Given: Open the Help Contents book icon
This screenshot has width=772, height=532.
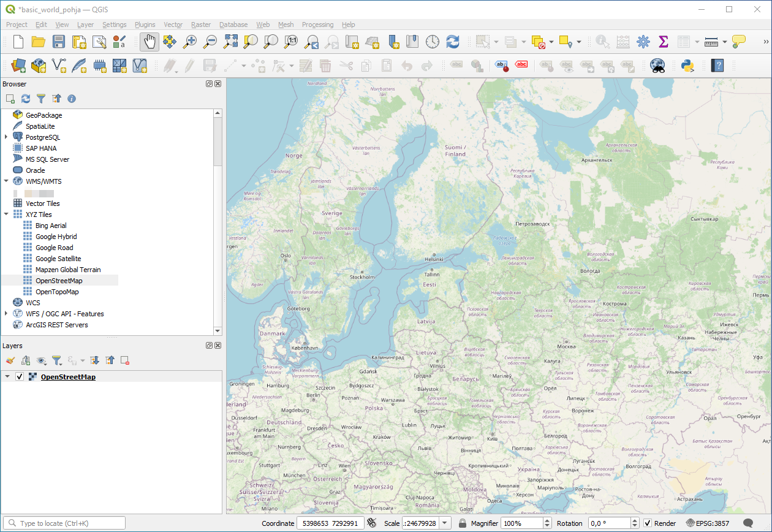Looking at the screenshot, I should pos(717,65).
